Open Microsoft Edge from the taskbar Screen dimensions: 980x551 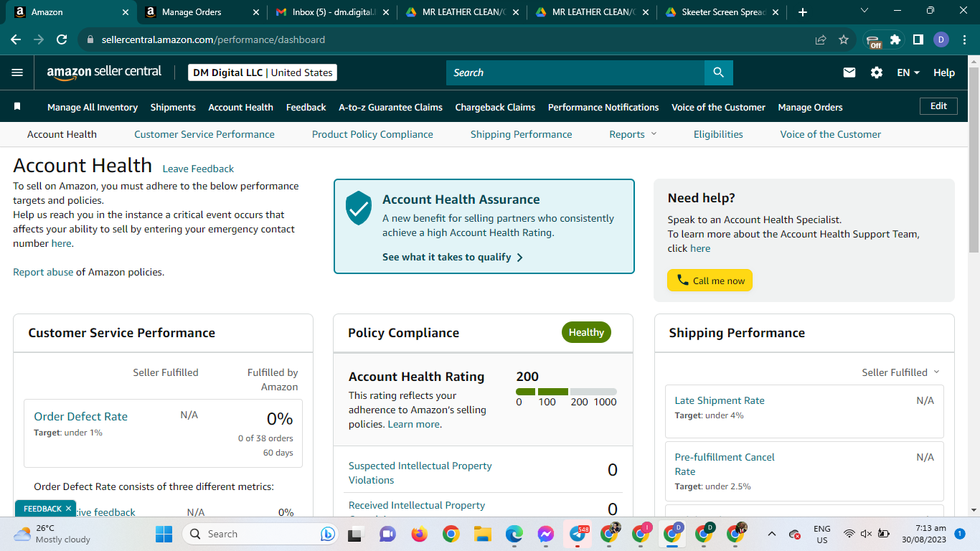[514, 534]
